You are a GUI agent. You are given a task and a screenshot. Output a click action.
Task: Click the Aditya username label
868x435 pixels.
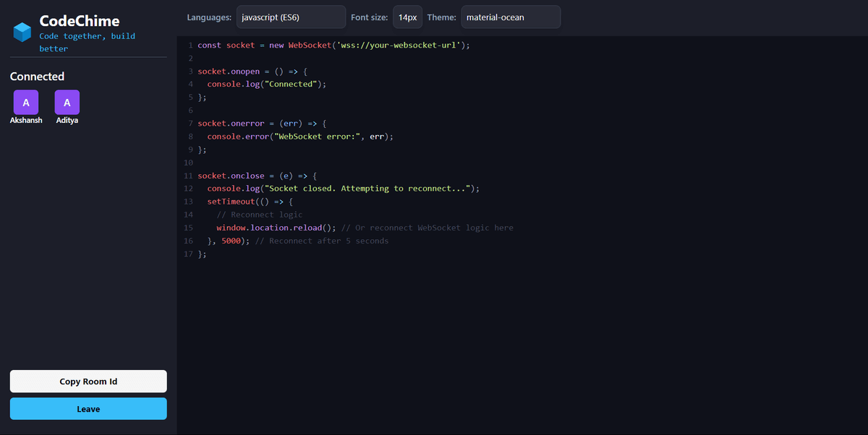tap(67, 121)
